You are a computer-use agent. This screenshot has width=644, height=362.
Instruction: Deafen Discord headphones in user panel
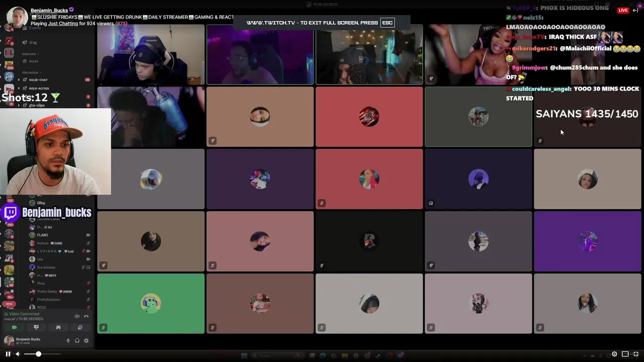77,340
